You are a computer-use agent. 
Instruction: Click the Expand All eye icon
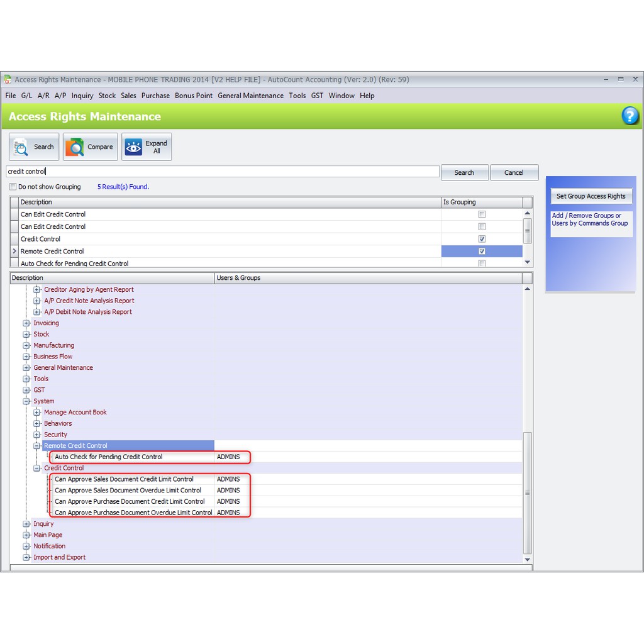133,147
